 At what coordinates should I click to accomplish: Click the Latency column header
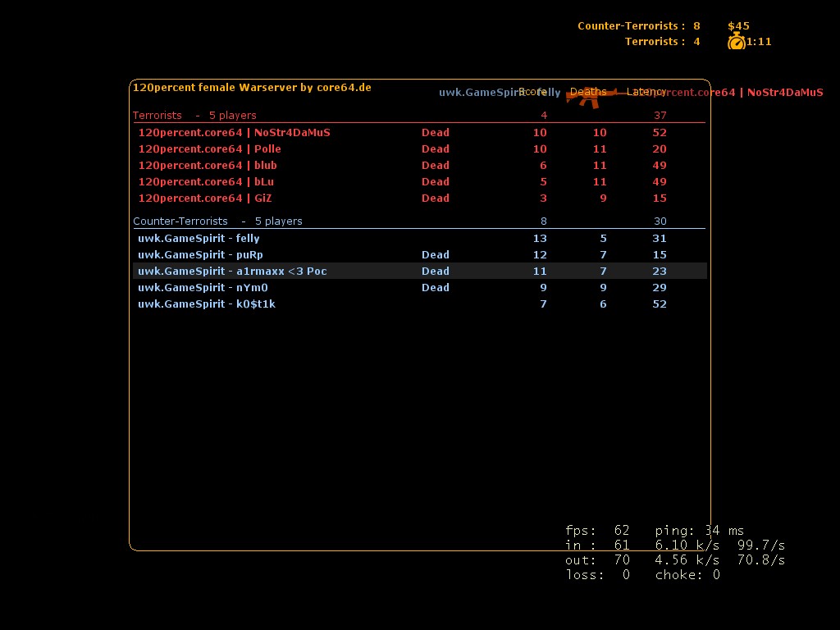click(646, 92)
